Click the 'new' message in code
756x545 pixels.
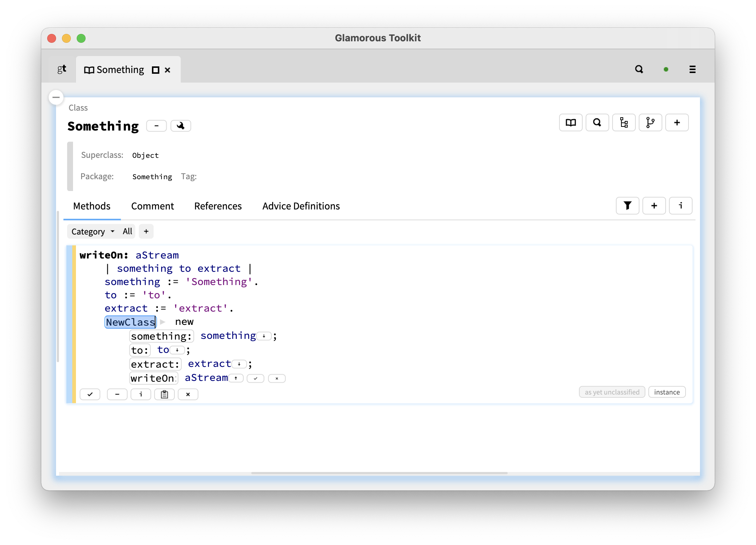click(x=184, y=322)
